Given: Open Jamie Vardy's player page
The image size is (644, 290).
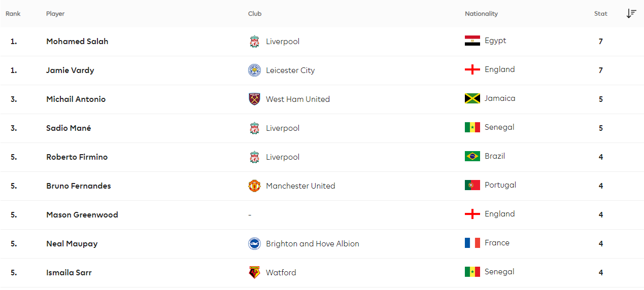Looking at the screenshot, I should tap(70, 70).
